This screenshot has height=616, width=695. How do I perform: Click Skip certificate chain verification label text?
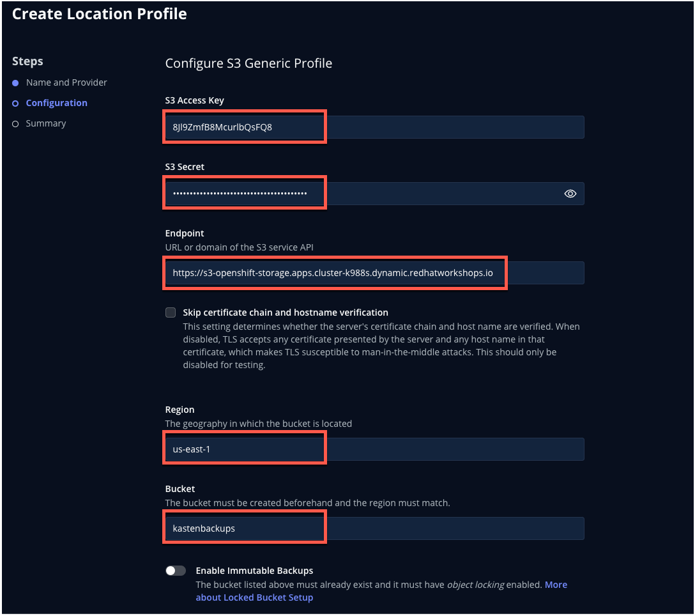click(x=286, y=312)
